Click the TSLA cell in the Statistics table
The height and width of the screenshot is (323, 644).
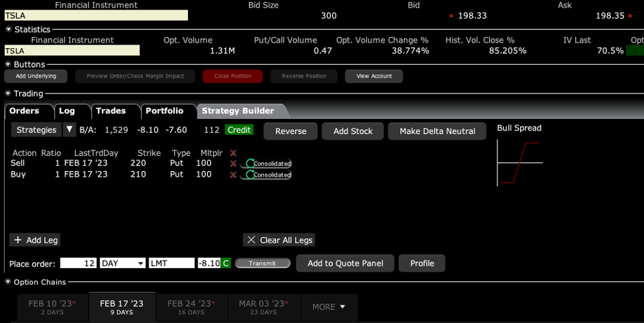click(x=72, y=51)
